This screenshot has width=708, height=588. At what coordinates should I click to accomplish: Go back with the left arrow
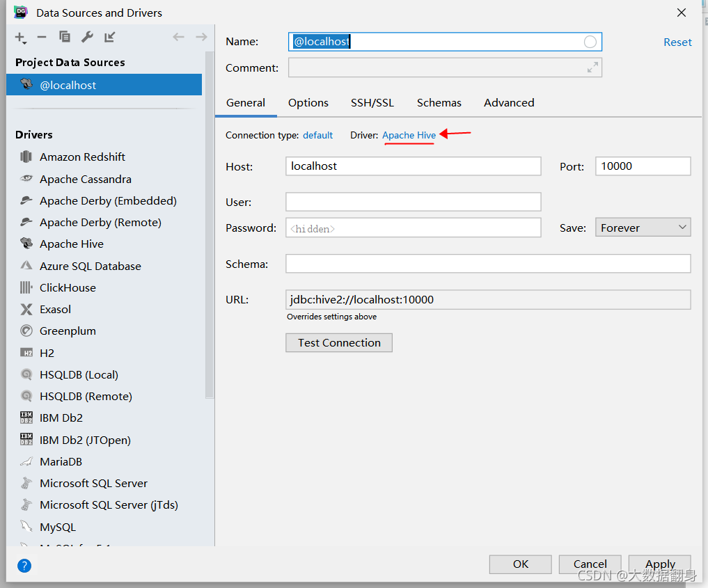point(179,37)
